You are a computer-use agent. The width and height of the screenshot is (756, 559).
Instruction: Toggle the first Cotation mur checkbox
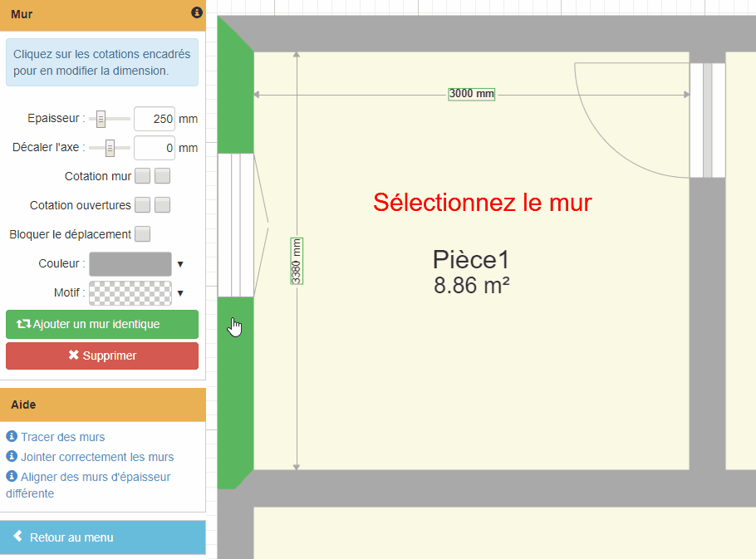(x=143, y=176)
